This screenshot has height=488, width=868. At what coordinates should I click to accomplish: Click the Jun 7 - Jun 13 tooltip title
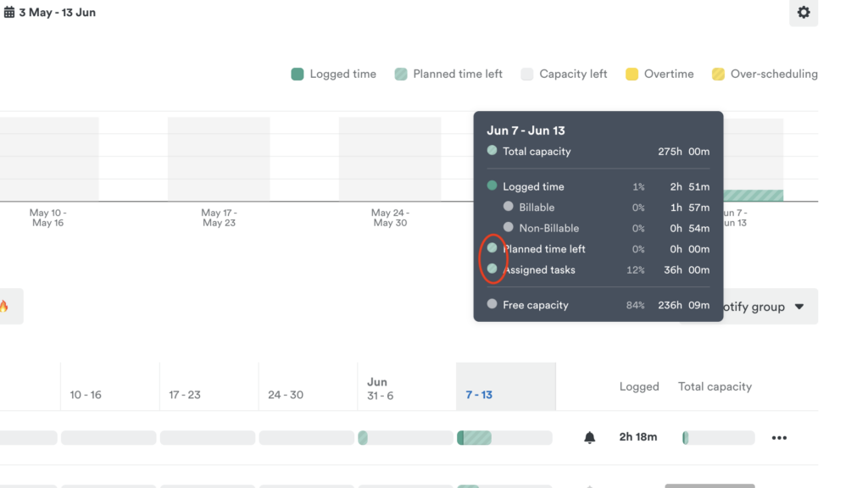click(526, 130)
